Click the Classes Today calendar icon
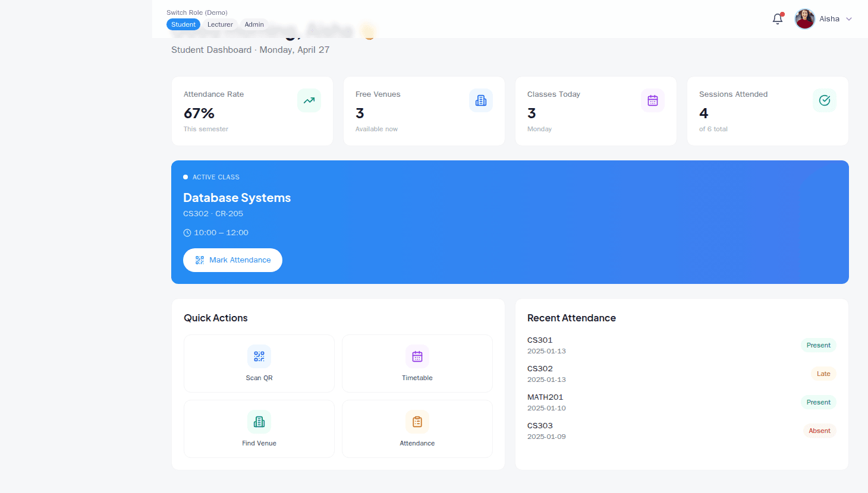868x493 pixels. 653,100
